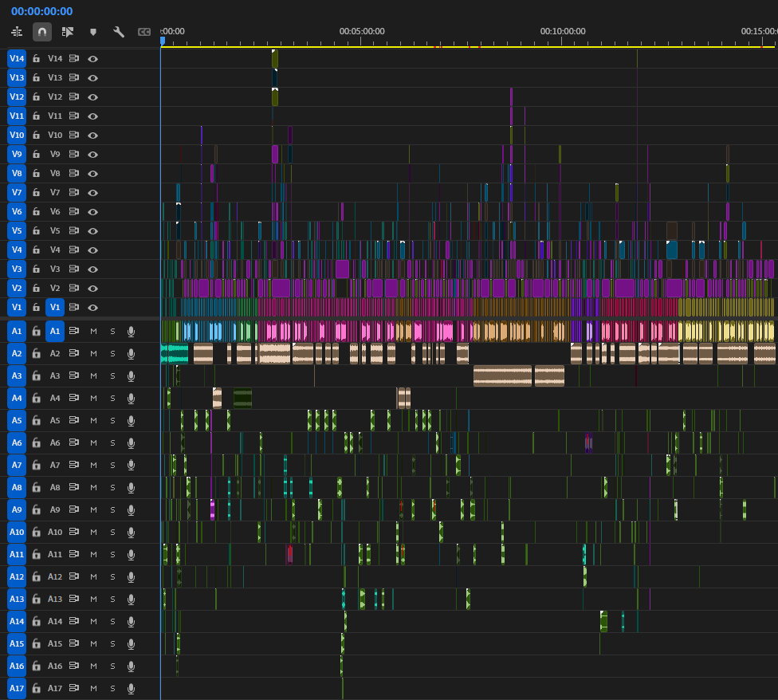Toggle the Snap magnet in timeline
The image size is (778, 700).
[42, 32]
